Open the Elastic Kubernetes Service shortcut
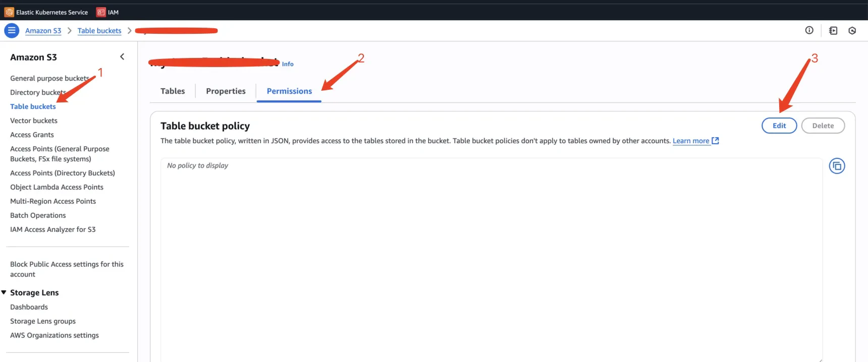 (46, 12)
